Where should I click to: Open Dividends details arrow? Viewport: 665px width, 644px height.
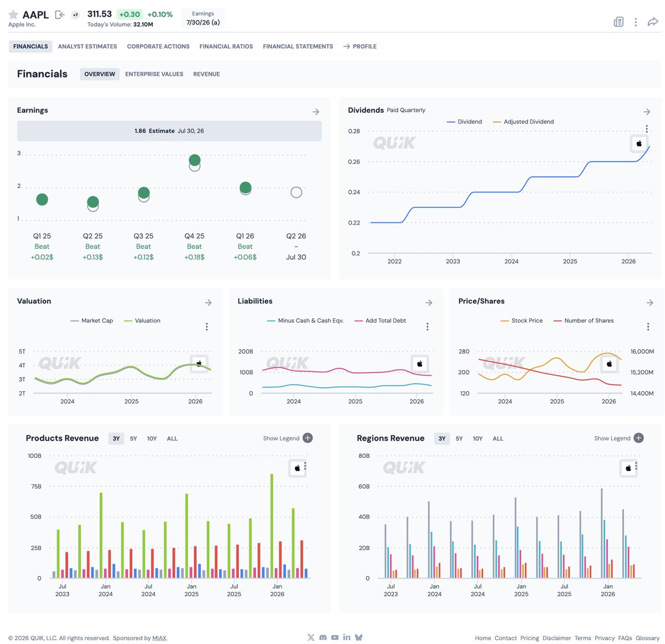(x=647, y=112)
